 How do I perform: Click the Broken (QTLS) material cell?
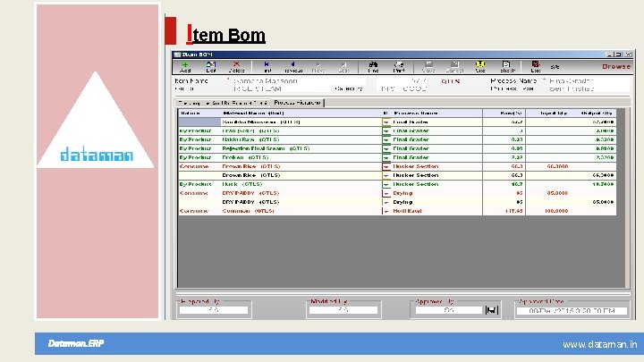[301, 158]
